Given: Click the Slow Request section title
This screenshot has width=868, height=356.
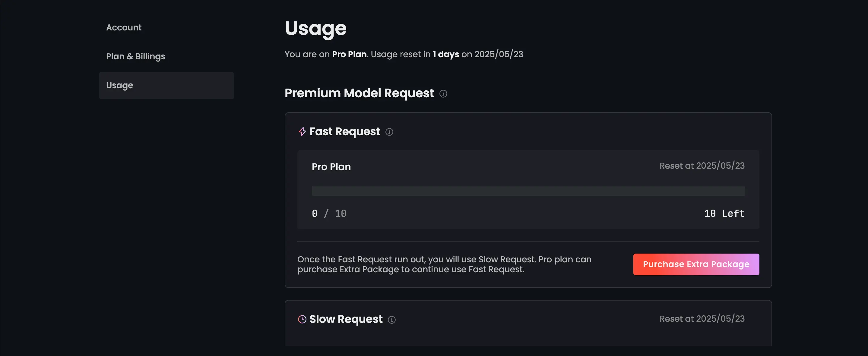Looking at the screenshot, I should (x=346, y=319).
